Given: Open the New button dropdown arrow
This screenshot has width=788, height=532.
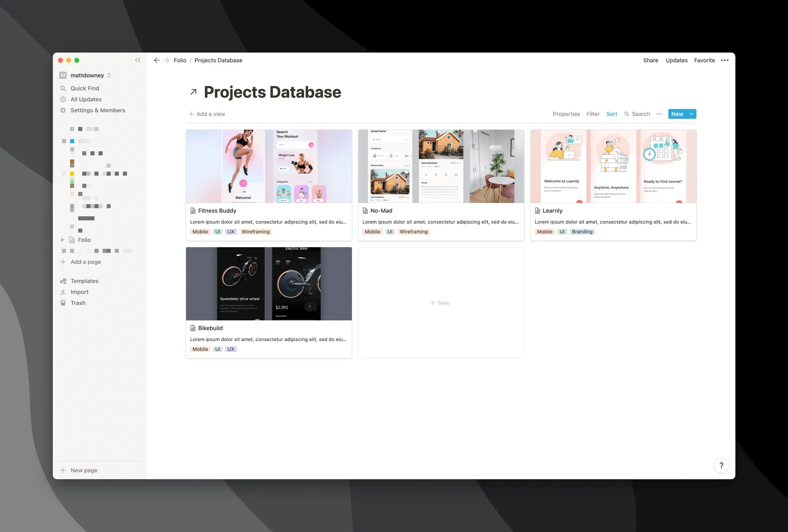Looking at the screenshot, I should 692,114.
